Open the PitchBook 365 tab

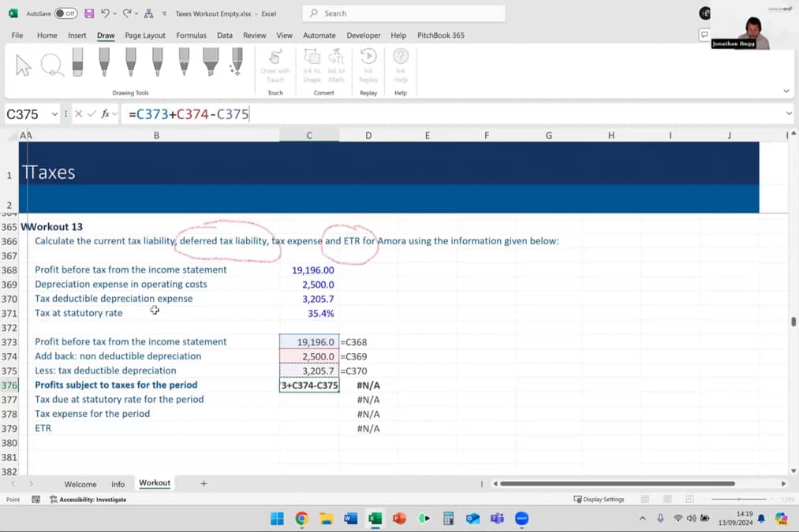pyautogui.click(x=441, y=35)
